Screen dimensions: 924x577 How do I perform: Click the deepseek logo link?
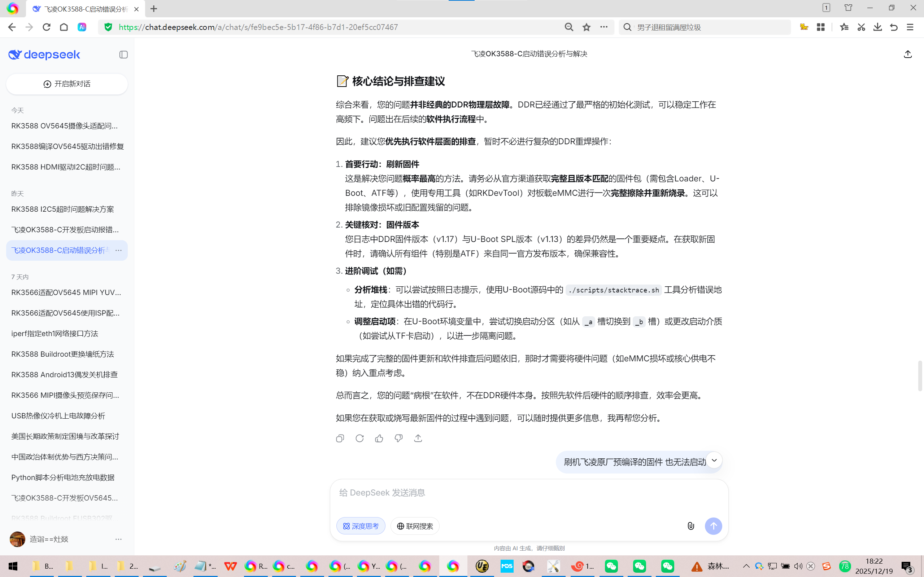pyautogui.click(x=44, y=54)
